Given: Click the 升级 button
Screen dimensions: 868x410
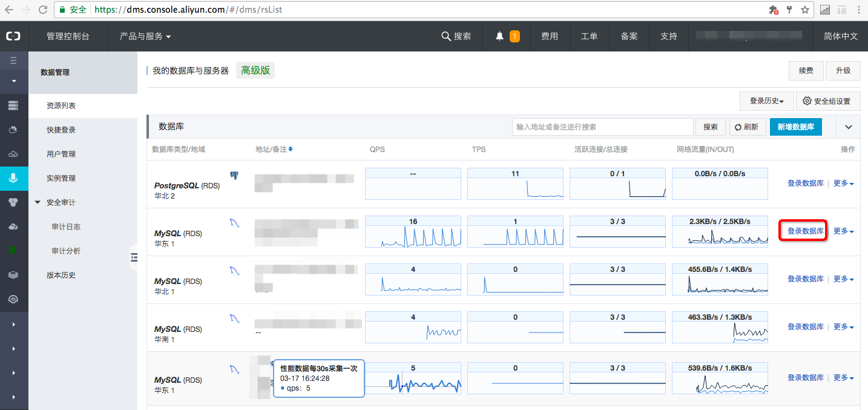Looking at the screenshot, I should point(843,71).
